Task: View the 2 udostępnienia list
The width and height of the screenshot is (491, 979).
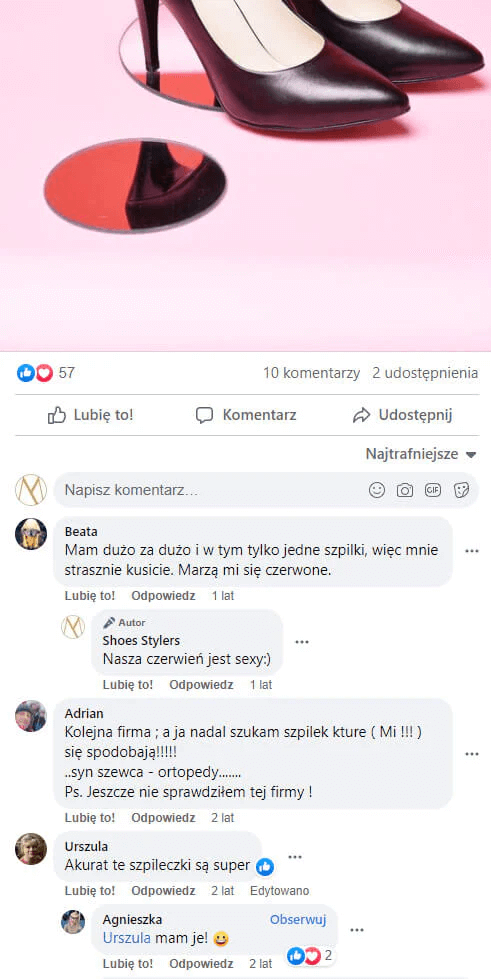Action: point(425,373)
